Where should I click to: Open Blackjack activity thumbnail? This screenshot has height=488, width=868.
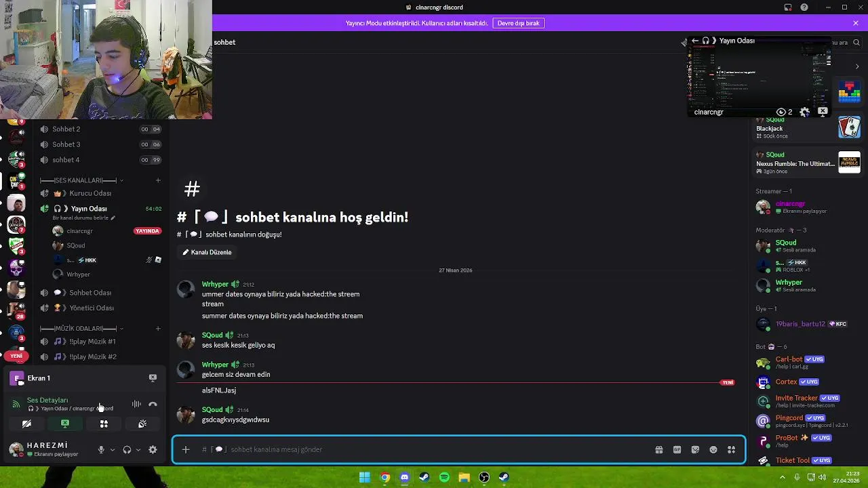(849, 127)
